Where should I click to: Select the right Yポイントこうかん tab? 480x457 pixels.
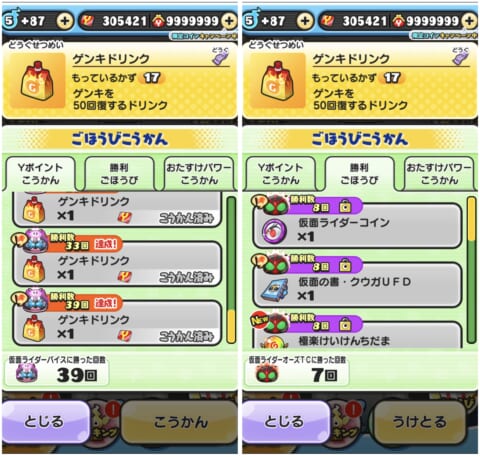280,174
